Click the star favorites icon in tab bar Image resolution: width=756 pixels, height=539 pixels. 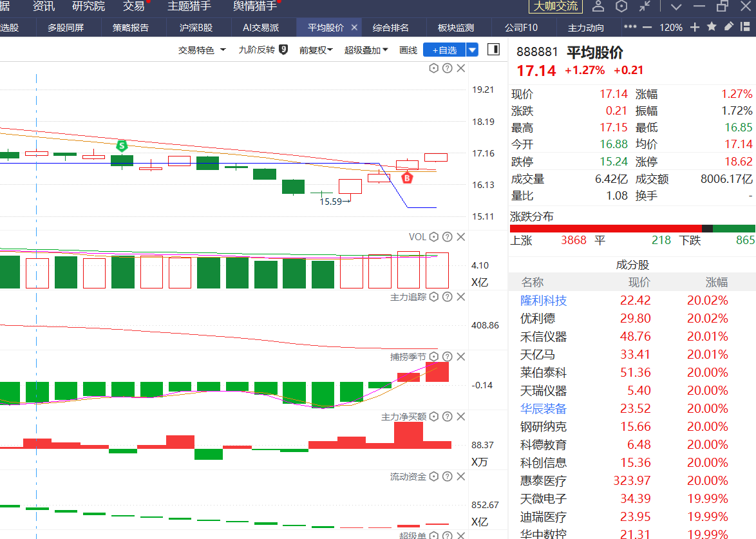tap(712, 27)
